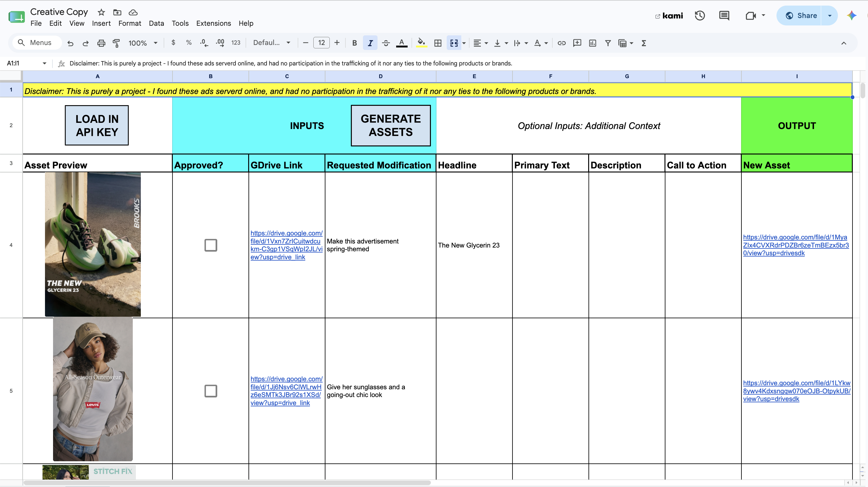Open the Format menu

tap(130, 23)
